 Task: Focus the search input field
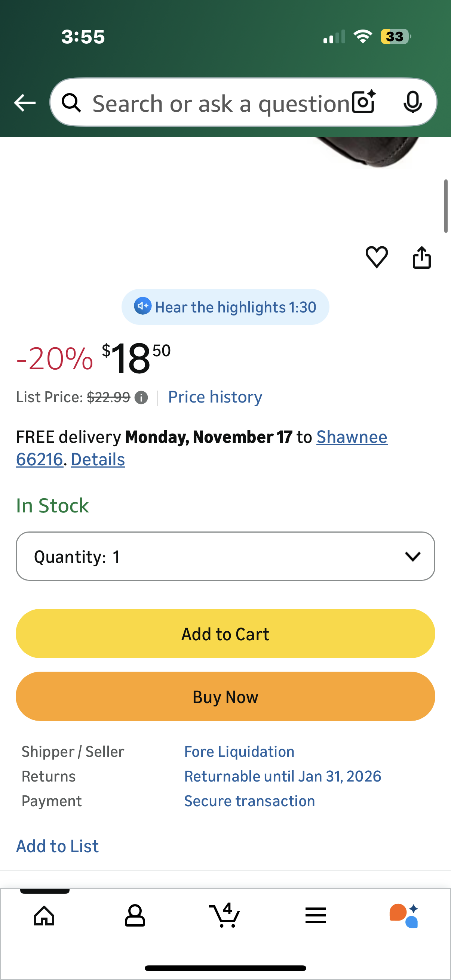coord(221,104)
